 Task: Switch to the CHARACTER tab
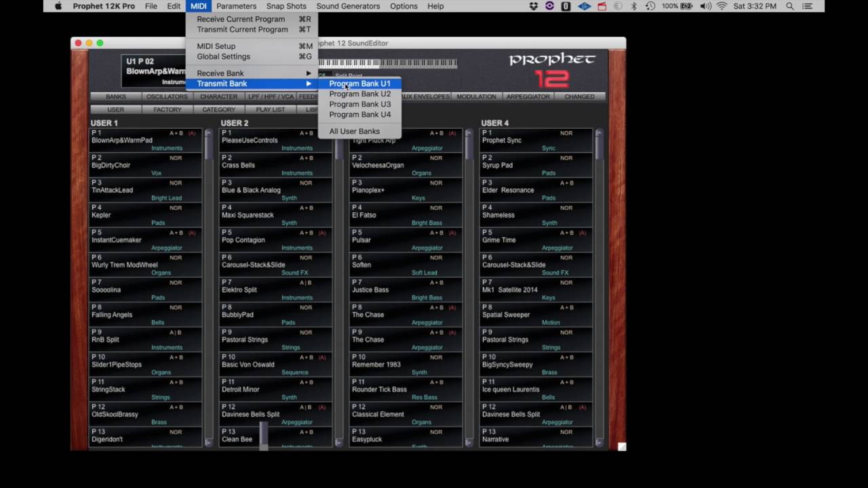(x=219, y=97)
